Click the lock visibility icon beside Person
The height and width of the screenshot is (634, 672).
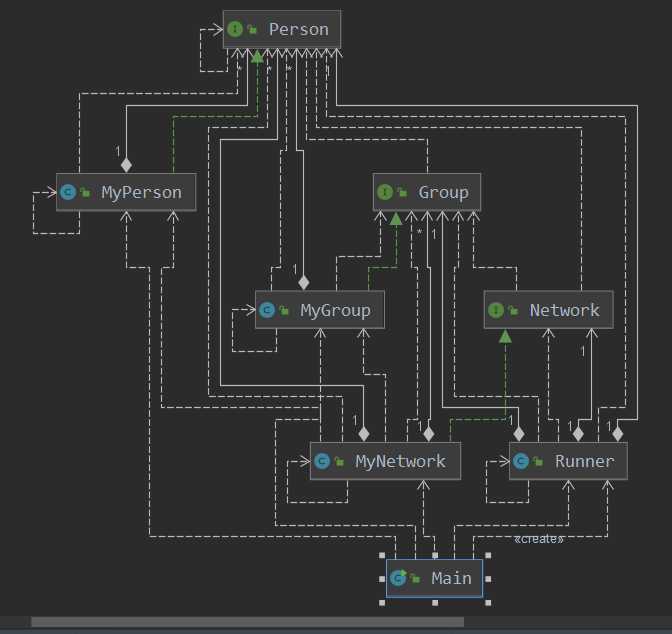point(251,30)
